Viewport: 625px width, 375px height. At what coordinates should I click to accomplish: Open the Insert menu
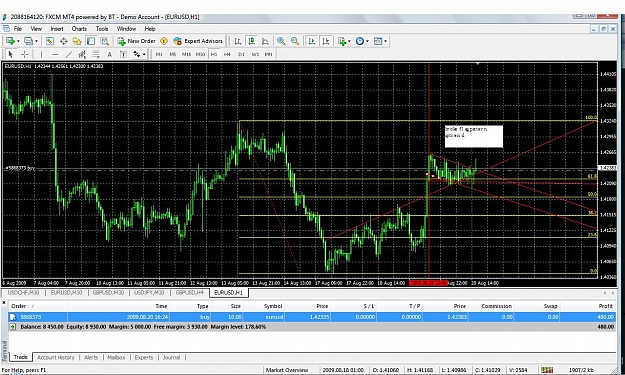pyautogui.click(x=57, y=29)
